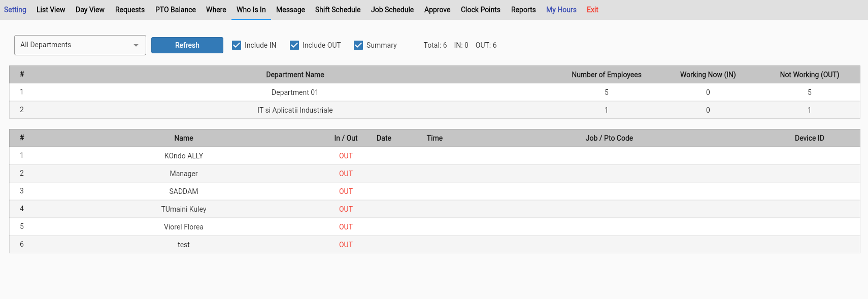Open the Setting tab

15,10
